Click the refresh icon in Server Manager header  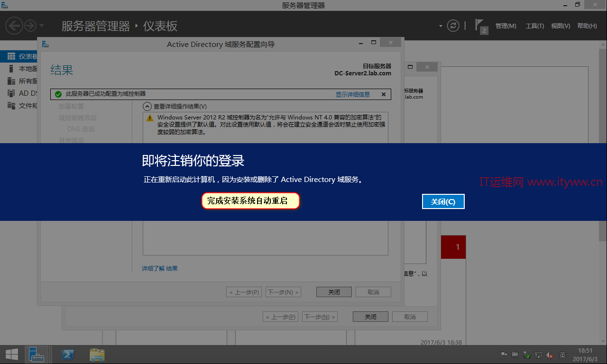pos(453,26)
